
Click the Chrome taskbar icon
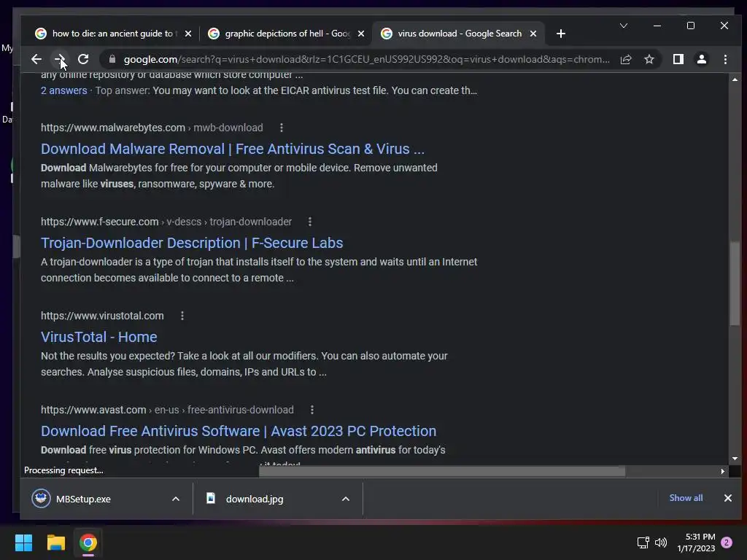[88, 542]
